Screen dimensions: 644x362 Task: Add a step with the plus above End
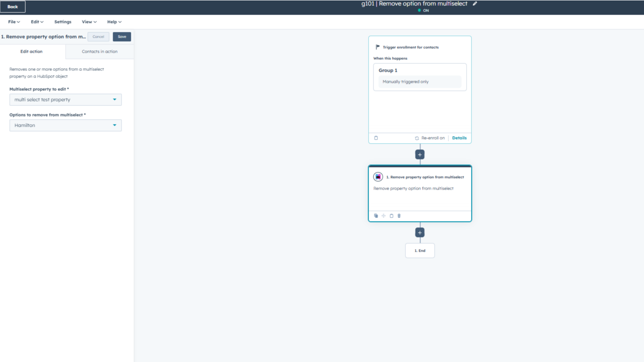pos(420,233)
